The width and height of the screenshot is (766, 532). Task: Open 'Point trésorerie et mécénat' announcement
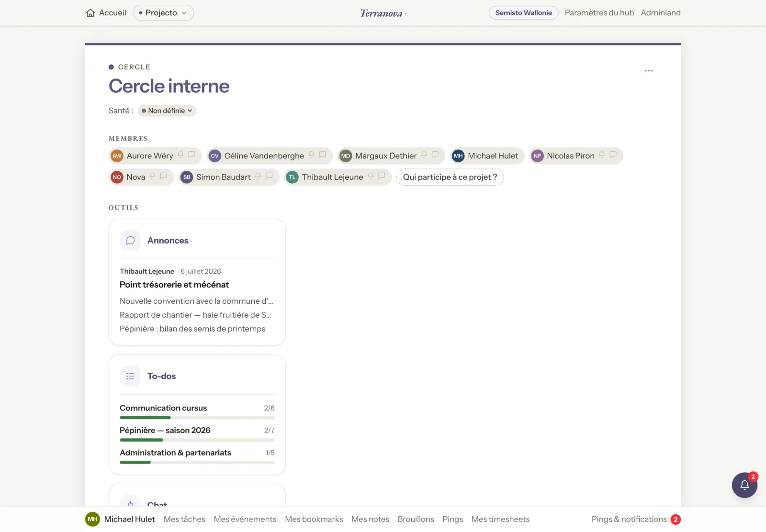click(174, 285)
